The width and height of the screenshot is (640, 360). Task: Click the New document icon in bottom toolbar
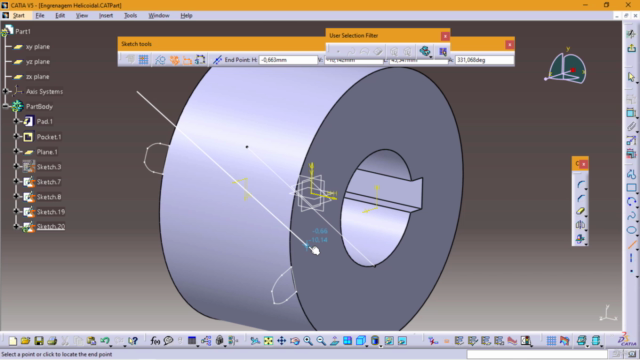(12, 340)
